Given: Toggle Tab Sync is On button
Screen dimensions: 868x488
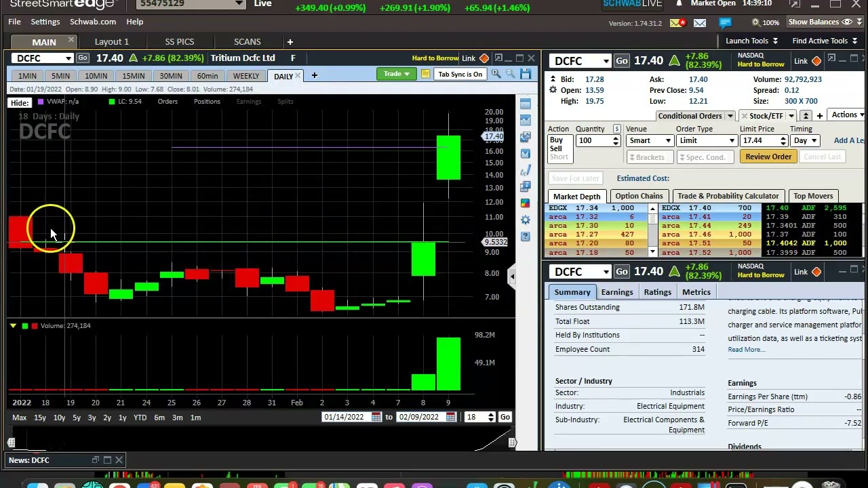Looking at the screenshot, I should tap(460, 74).
